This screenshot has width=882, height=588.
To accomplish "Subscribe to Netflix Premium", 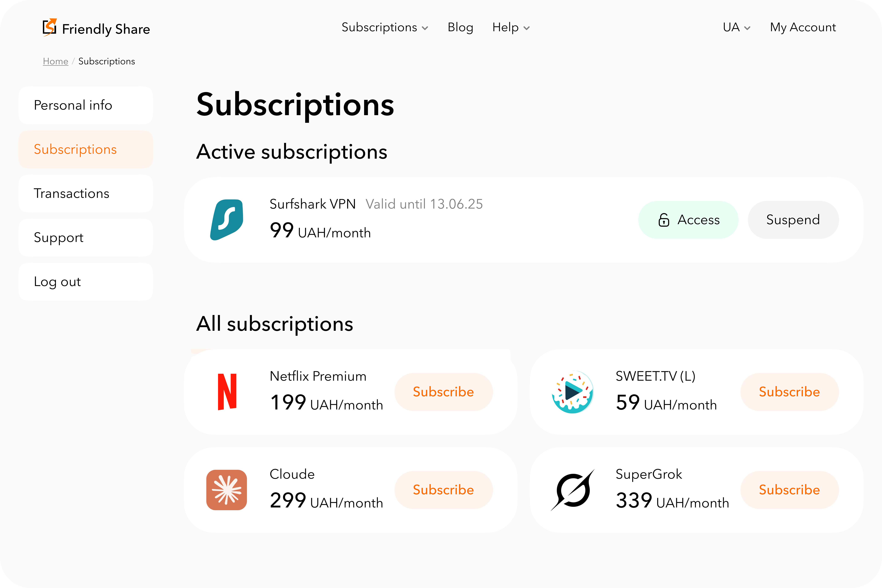I will pyautogui.click(x=443, y=392).
